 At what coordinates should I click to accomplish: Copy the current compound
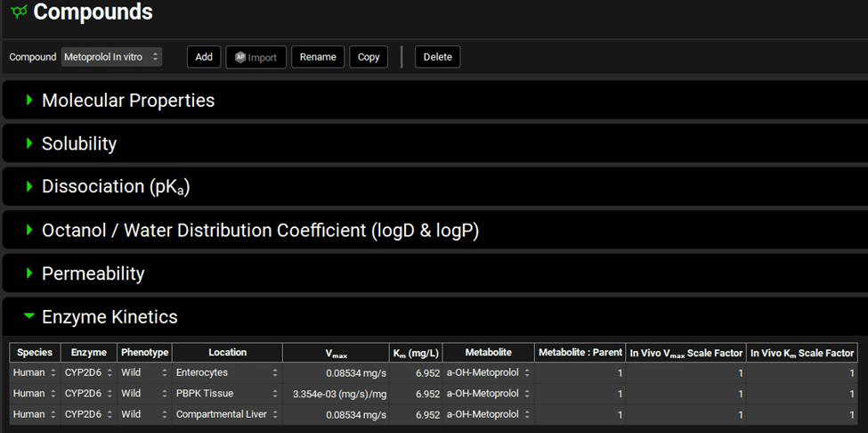369,57
